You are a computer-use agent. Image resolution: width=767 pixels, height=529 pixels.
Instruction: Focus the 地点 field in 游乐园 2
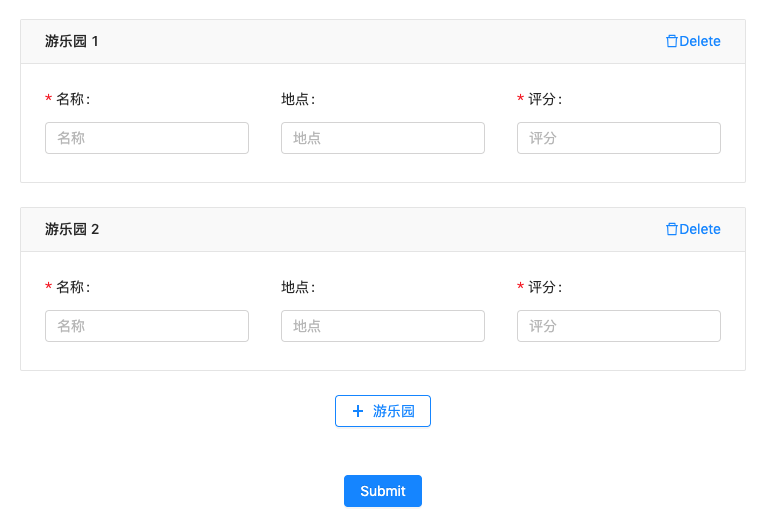point(383,326)
